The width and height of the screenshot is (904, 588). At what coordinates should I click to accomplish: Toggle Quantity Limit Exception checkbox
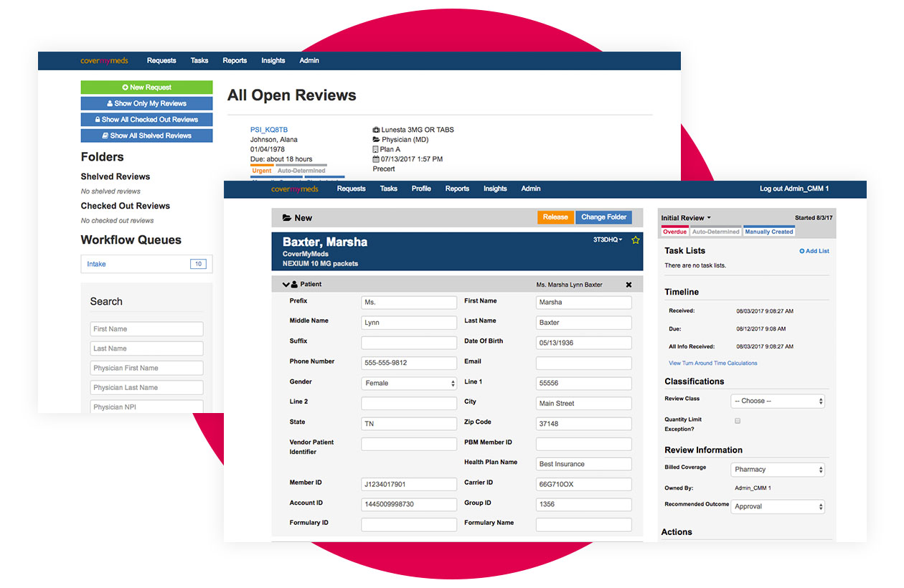point(738,421)
